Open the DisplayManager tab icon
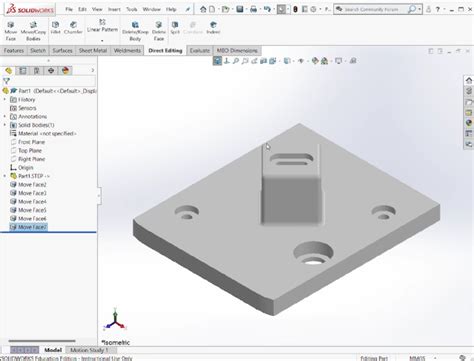 point(65,70)
